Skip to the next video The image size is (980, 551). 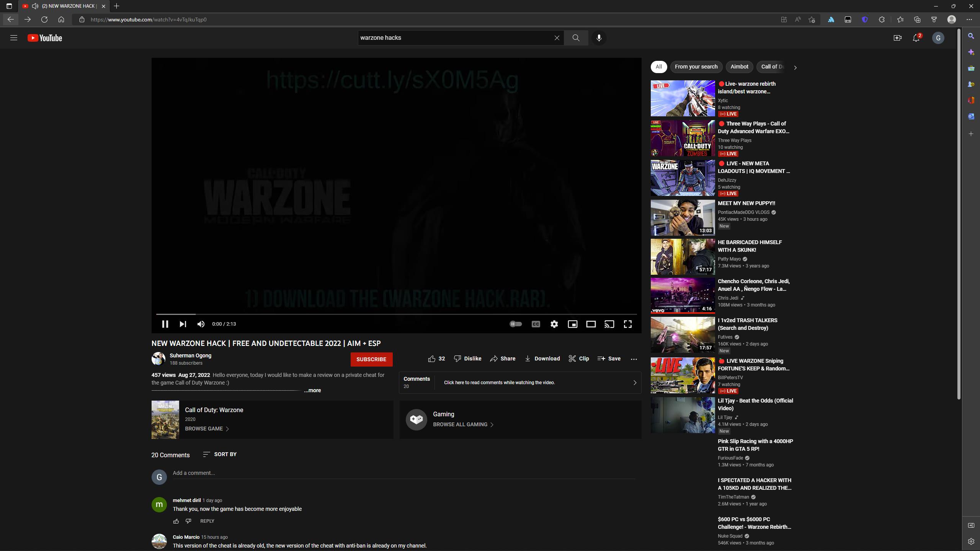183,324
